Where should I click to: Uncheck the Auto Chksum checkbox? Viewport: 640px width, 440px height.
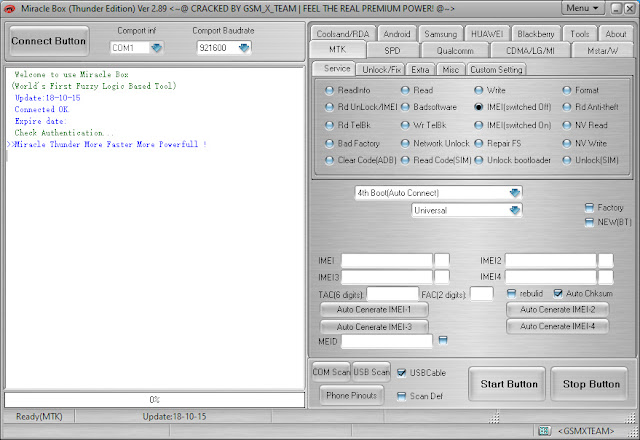[x=558, y=293]
